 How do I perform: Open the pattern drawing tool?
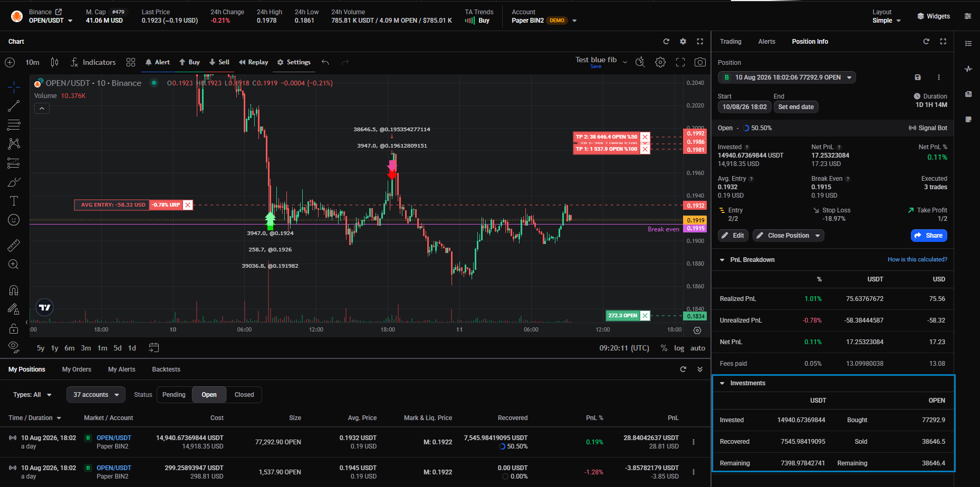click(x=14, y=143)
